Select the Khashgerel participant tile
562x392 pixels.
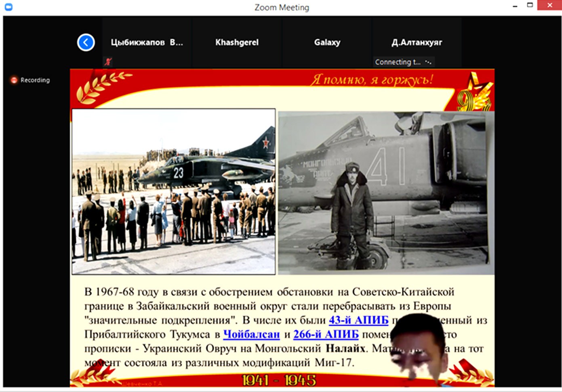click(x=237, y=42)
